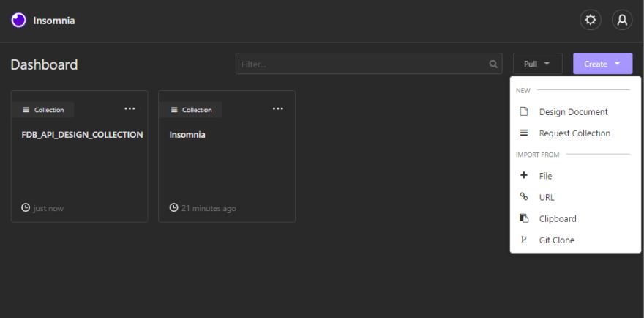The image size is (644, 318).
Task: Choose Git Clone option
Action: point(575,240)
